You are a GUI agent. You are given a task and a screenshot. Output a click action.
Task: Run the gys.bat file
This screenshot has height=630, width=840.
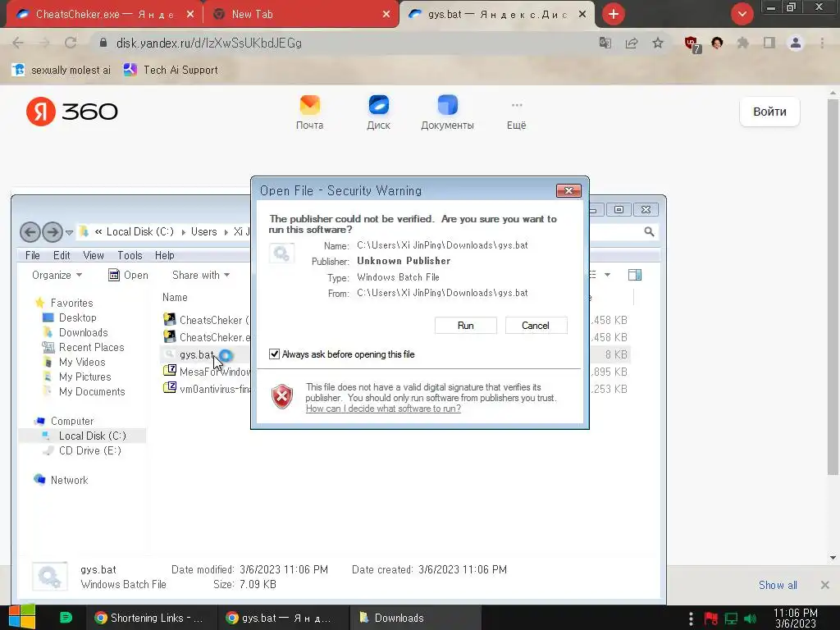466,325
